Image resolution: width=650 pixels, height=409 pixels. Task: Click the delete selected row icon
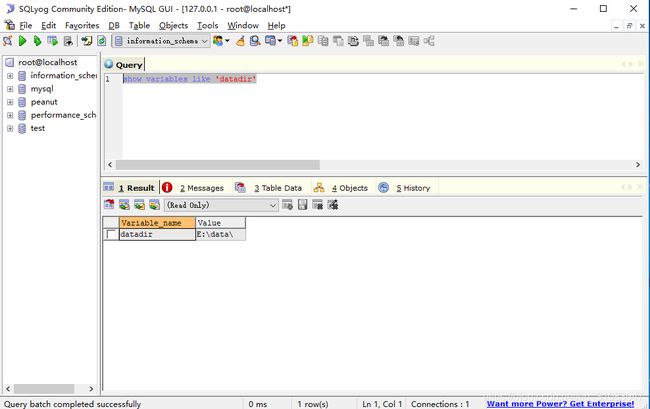coord(318,205)
